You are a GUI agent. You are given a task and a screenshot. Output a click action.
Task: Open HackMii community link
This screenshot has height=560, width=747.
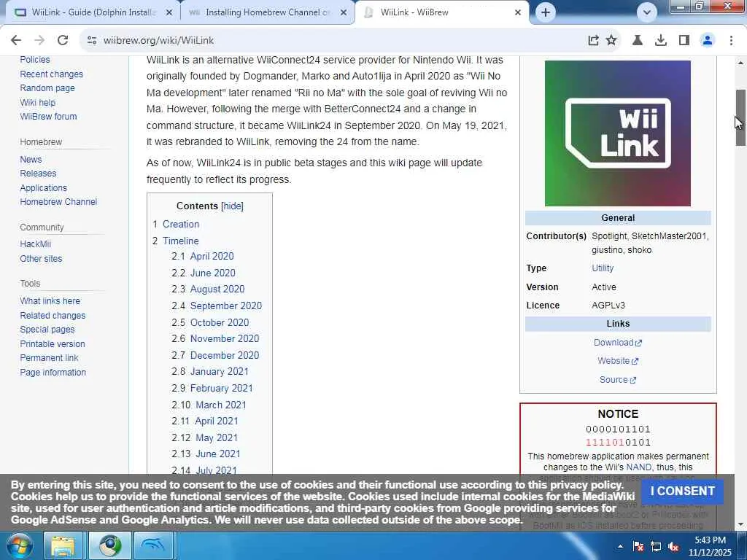35,244
